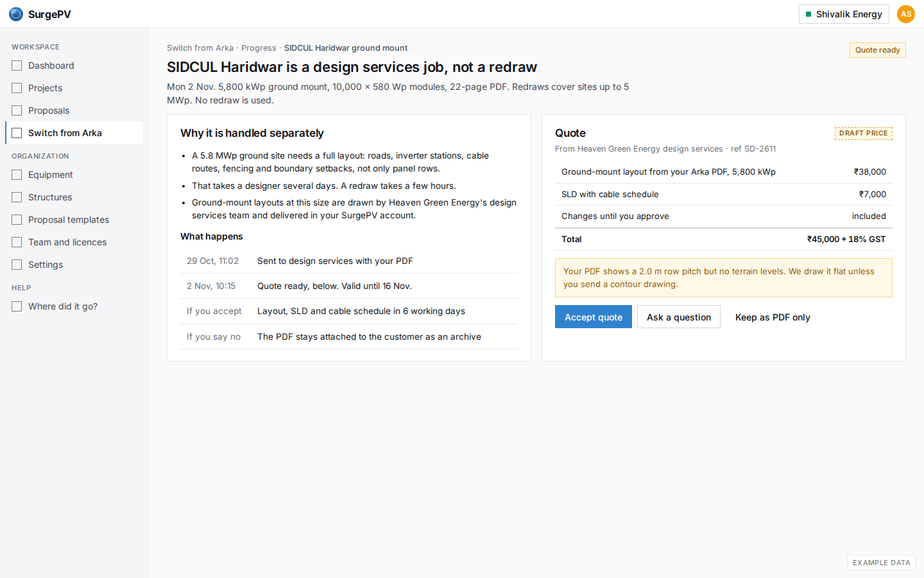Click the square icon beside Settings
The width and height of the screenshot is (924, 578).
(x=17, y=265)
